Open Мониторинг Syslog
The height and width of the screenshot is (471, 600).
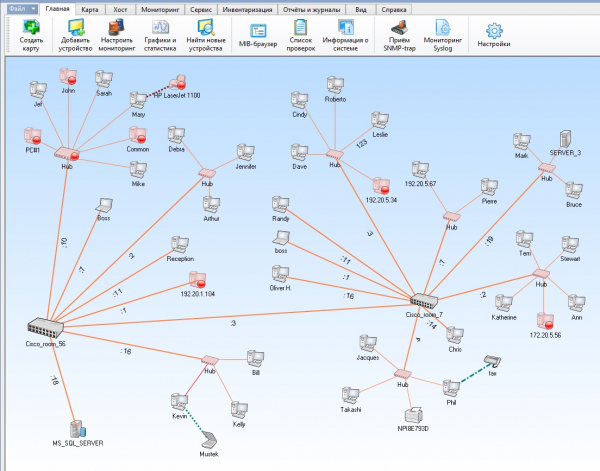[443, 30]
